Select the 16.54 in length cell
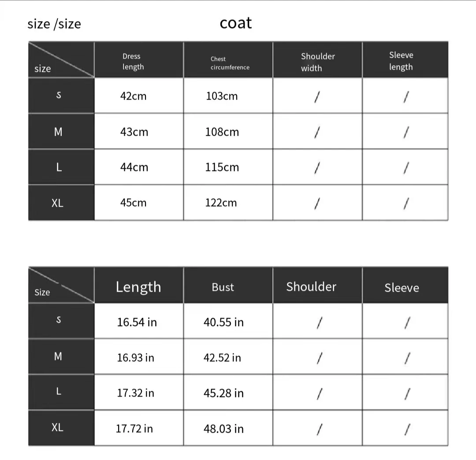The image size is (476, 460). (137, 322)
